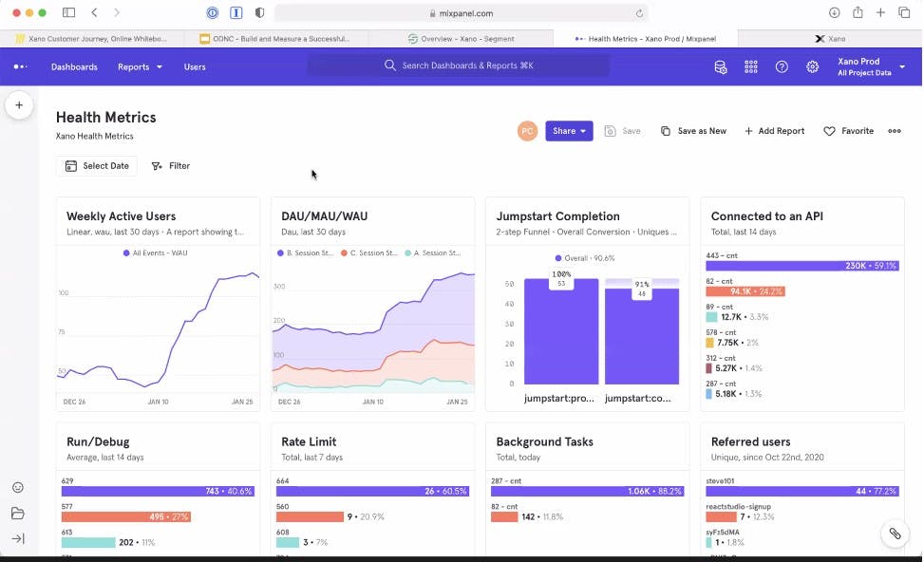Click the mixpanel.com address bar
Screen dimensions: 924x562
[461, 13]
